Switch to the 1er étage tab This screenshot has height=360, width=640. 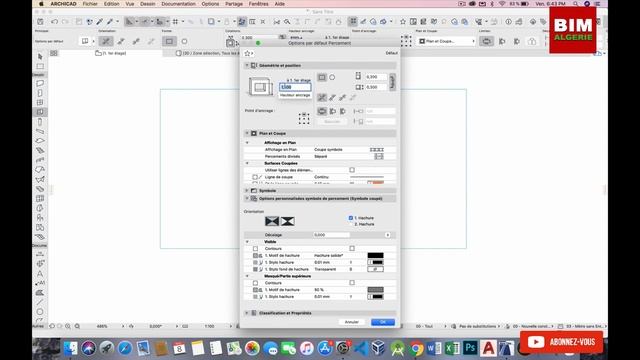tap(111, 53)
